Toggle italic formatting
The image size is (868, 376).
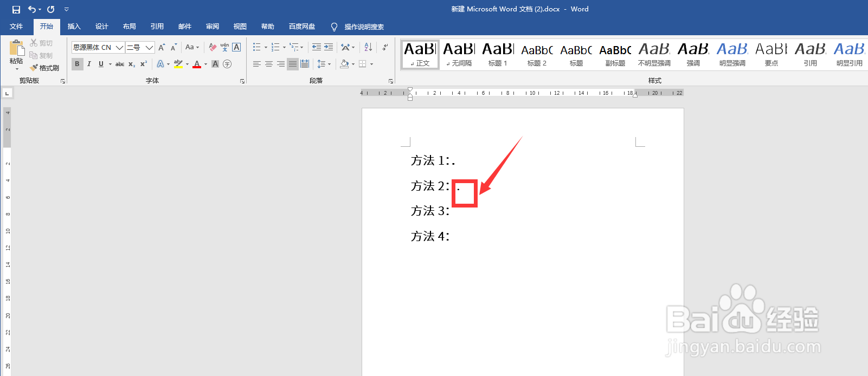tap(89, 64)
